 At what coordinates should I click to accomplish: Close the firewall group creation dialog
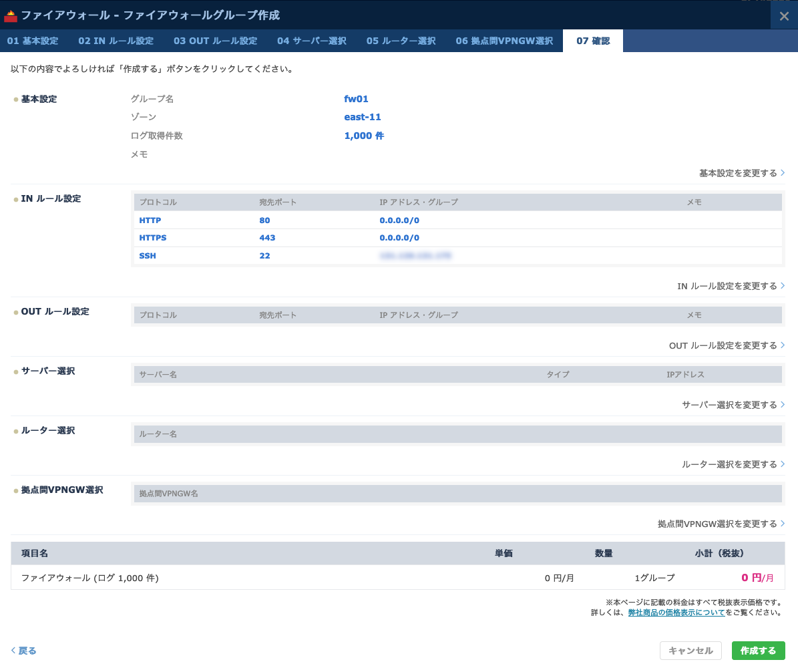tap(784, 16)
